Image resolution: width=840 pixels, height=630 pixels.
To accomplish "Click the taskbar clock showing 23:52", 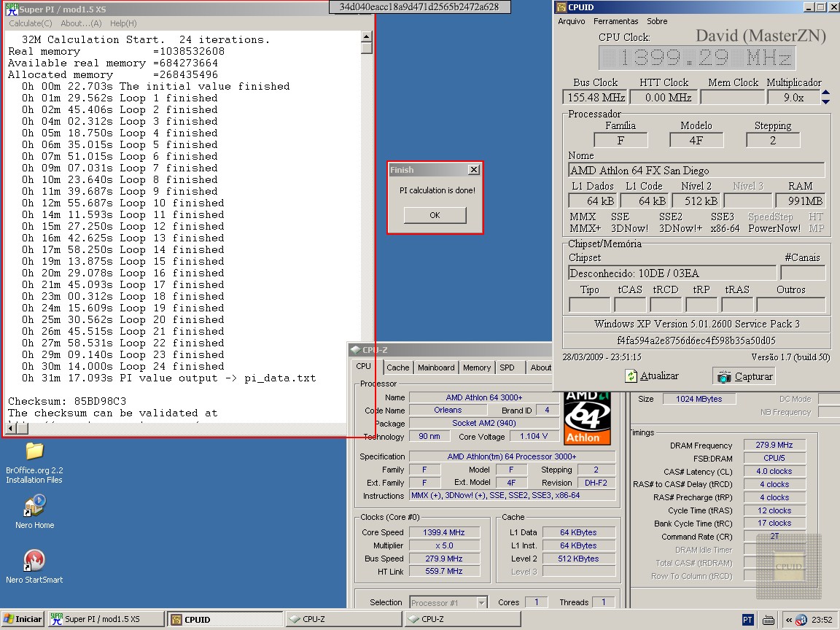I will (822, 620).
